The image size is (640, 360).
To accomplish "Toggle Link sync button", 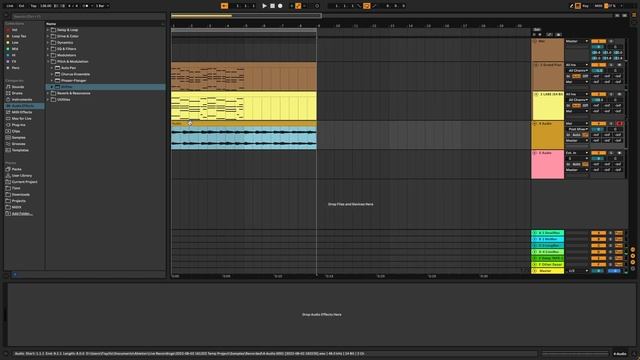I will (x=9, y=6).
